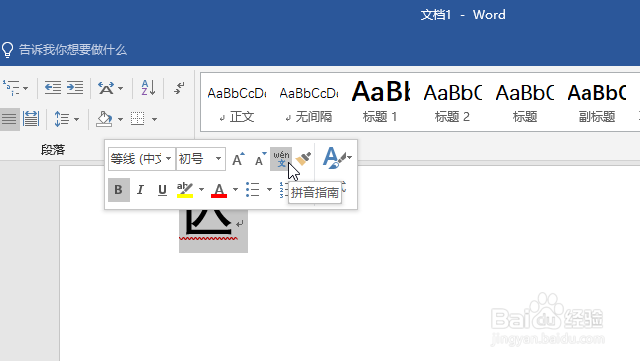Toggle Bold in mini toolbar
Image resolution: width=640 pixels, height=361 pixels.
[x=119, y=189]
